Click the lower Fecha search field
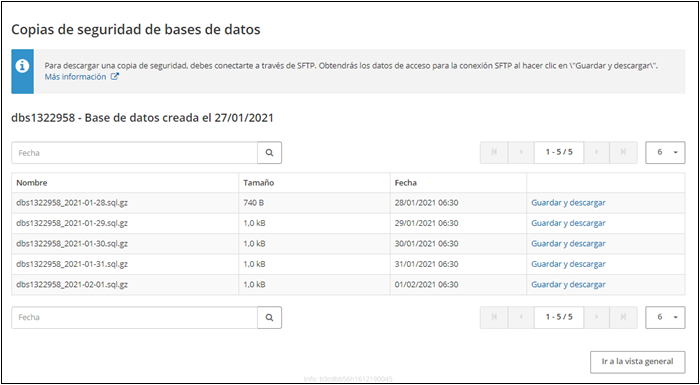Image resolution: width=700 pixels, height=385 pixels. [134, 318]
